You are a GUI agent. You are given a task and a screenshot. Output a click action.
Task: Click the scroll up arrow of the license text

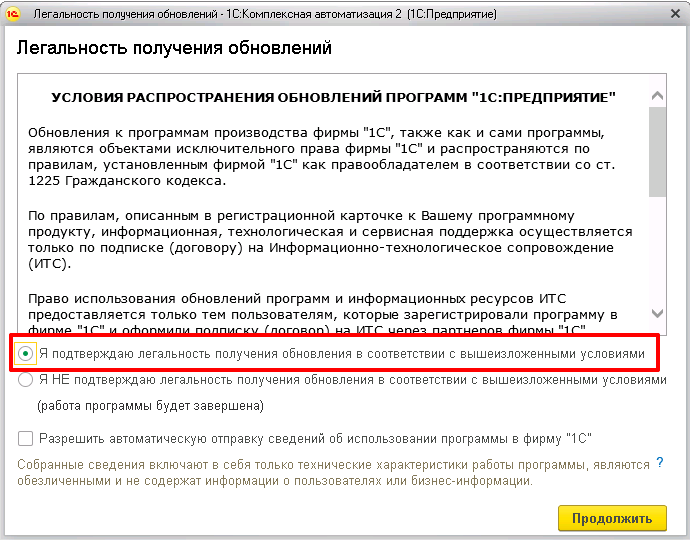click(x=657, y=96)
